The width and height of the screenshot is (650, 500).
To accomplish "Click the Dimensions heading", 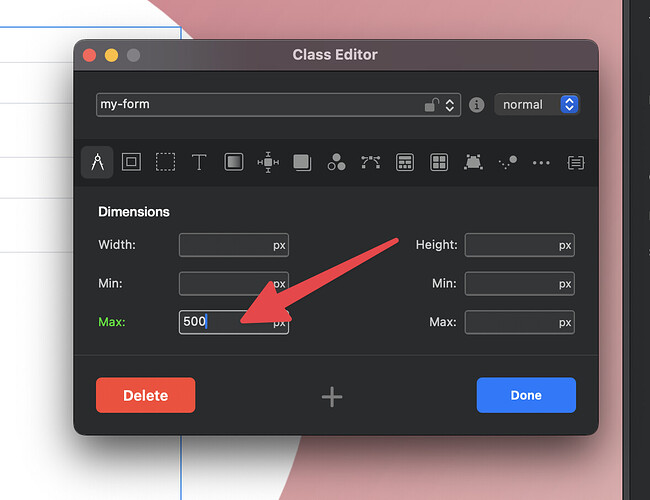I will (x=133, y=212).
